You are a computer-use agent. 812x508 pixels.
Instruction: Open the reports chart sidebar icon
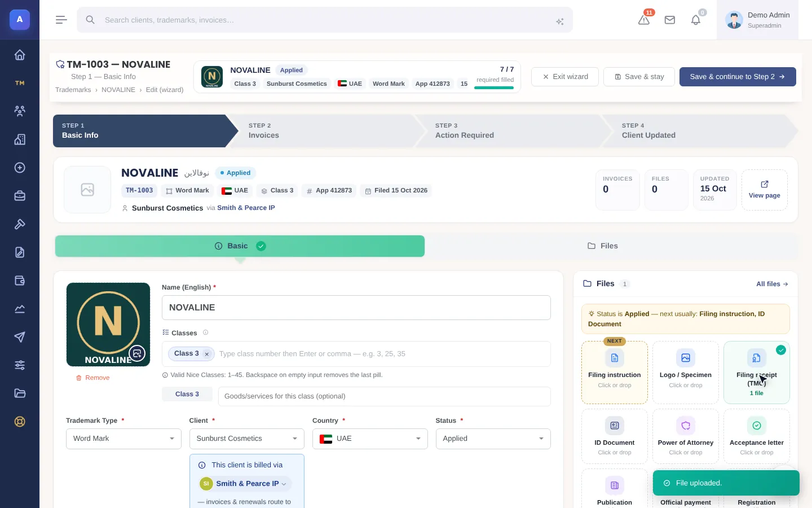coord(20,309)
